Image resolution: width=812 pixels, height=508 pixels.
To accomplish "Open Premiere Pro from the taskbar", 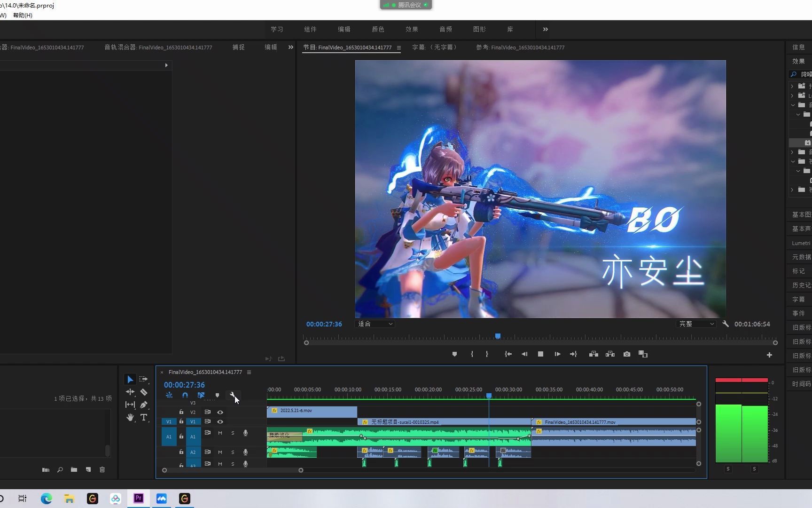I will click(x=139, y=498).
